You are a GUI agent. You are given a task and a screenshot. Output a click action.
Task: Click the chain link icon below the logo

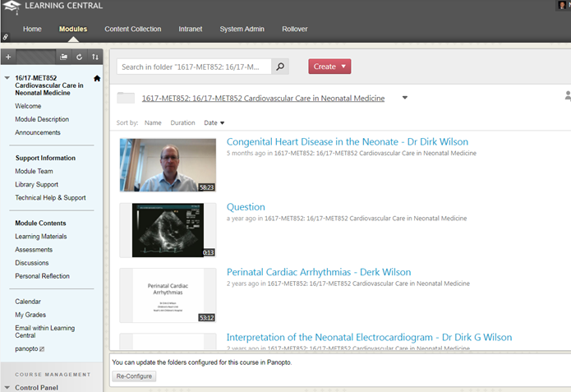coord(6,37)
